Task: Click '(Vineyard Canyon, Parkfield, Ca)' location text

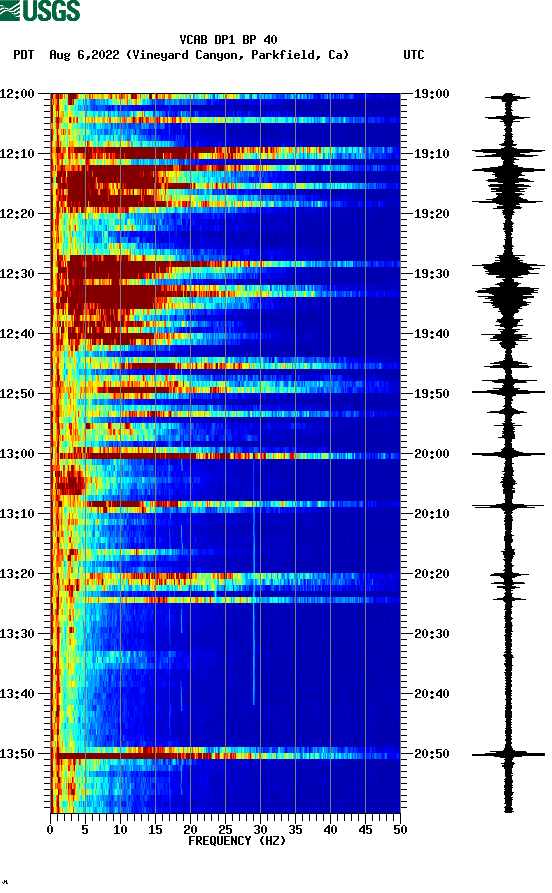Action: [238, 55]
